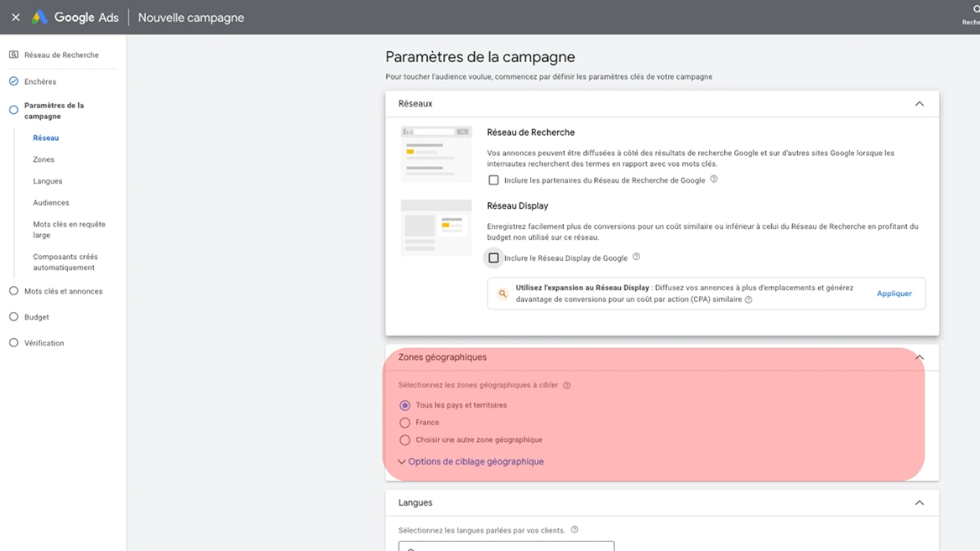Image resolution: width=980 pixels, height=551 pixels.
Task: Expand Options de ciblage géographique
Action: (x=471, y=461)
